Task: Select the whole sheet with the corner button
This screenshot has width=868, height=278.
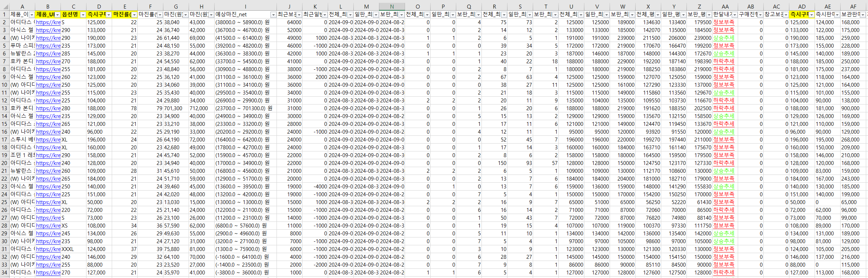Action: (5, 7)
